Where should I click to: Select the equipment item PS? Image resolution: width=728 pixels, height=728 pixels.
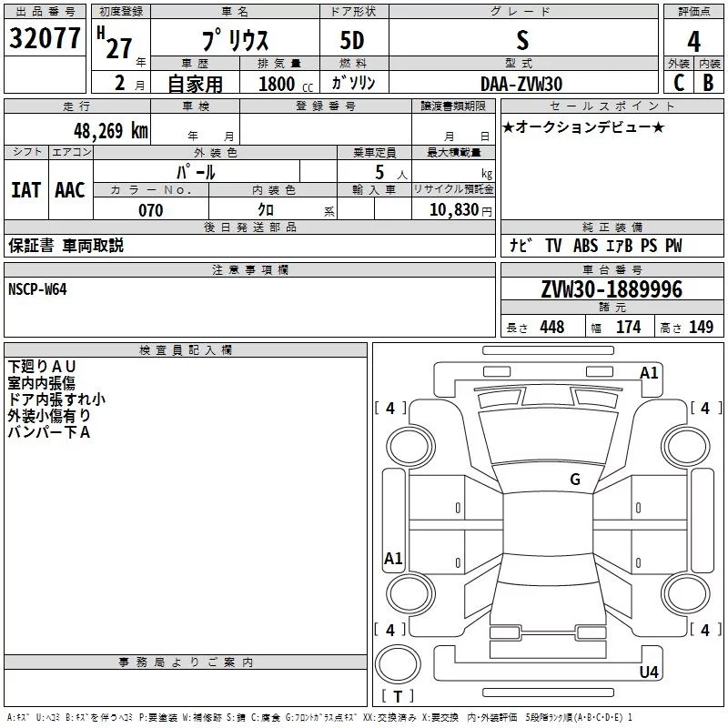[x=649, y=246]
